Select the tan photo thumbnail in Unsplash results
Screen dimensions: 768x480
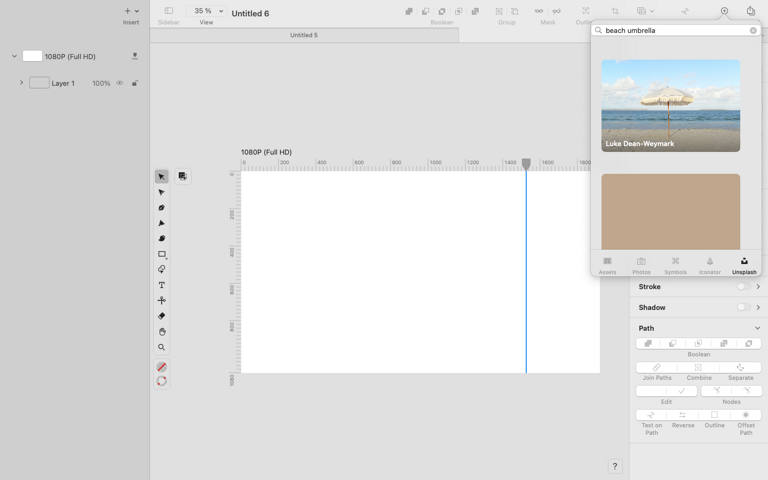(x=671, y=212)
